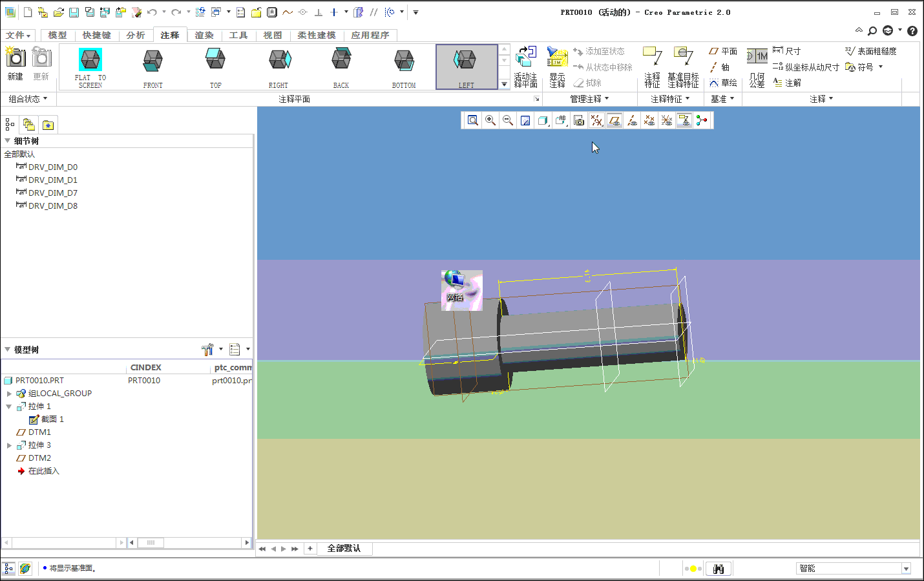Select the TOP annotation plane
This screenshot has width=924, height=581.
(216, 67)
